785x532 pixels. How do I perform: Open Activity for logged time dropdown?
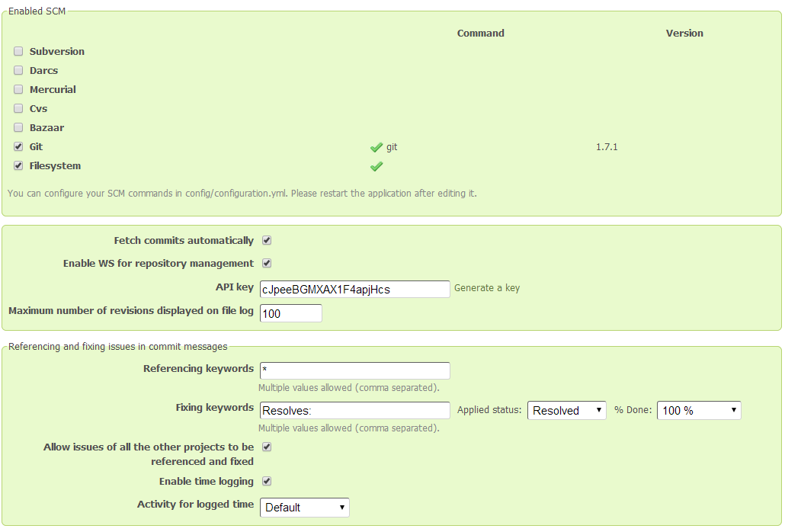coord(304,508)
